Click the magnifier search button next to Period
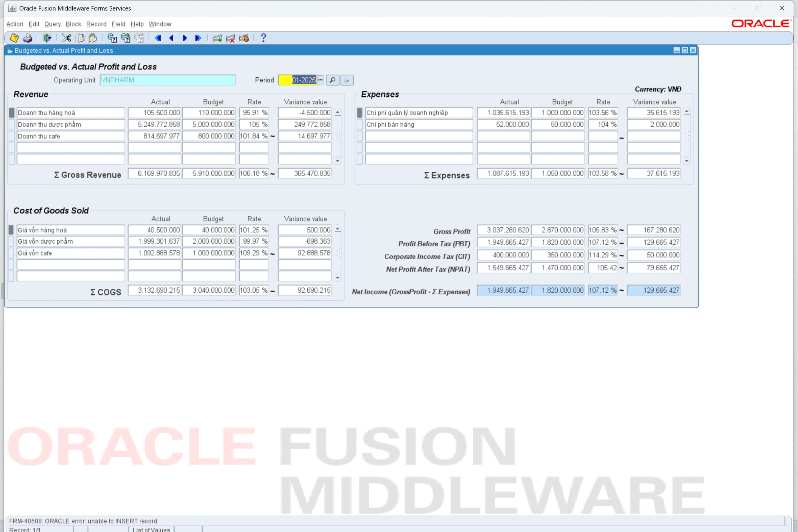The image size is (798, 532). click(333, 80)
